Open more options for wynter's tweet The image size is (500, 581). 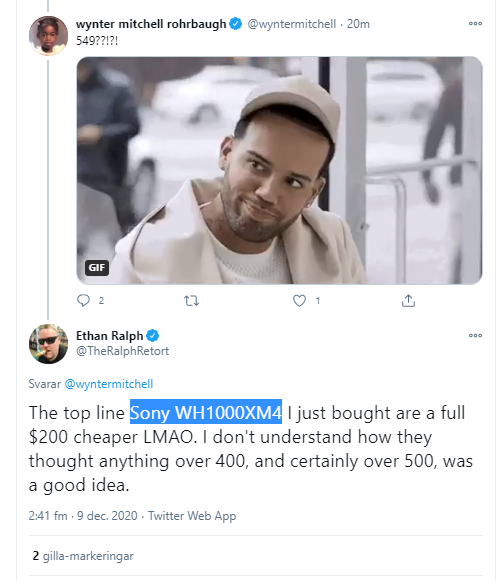click(x=475, y=23)
